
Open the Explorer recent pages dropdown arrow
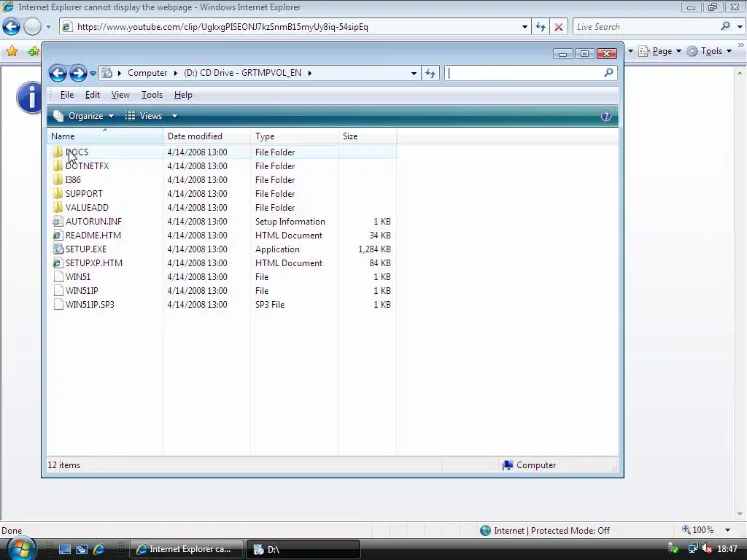(x=93, y=74)
